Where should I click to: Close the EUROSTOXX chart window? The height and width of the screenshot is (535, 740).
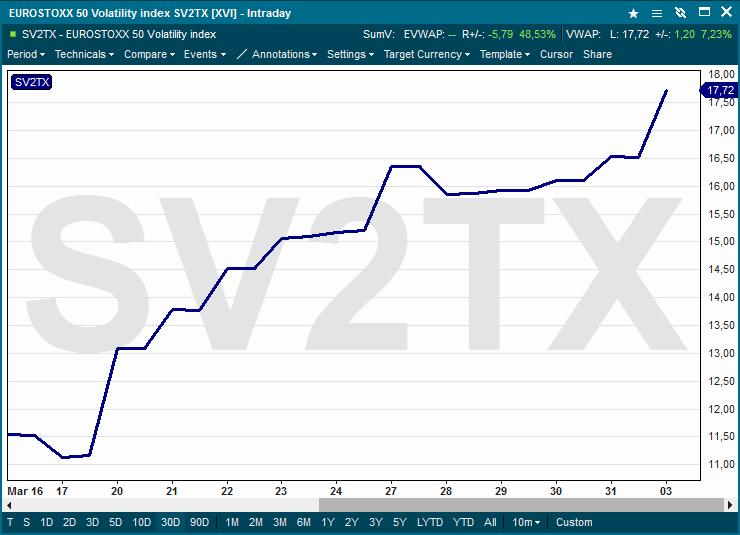pyautogui.click(x=726, y=12)
